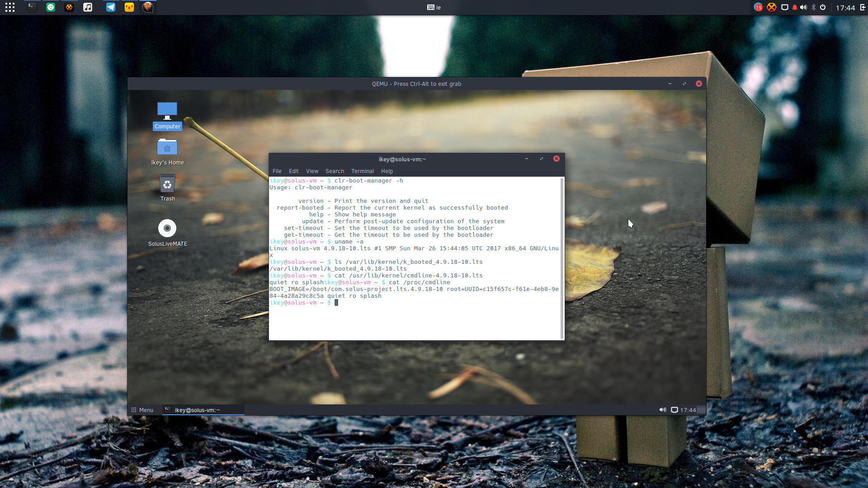The width and height of the screenshot is (868, 488).
Task: Select ikey's Home folder icon
Action: tap(167, 152)
